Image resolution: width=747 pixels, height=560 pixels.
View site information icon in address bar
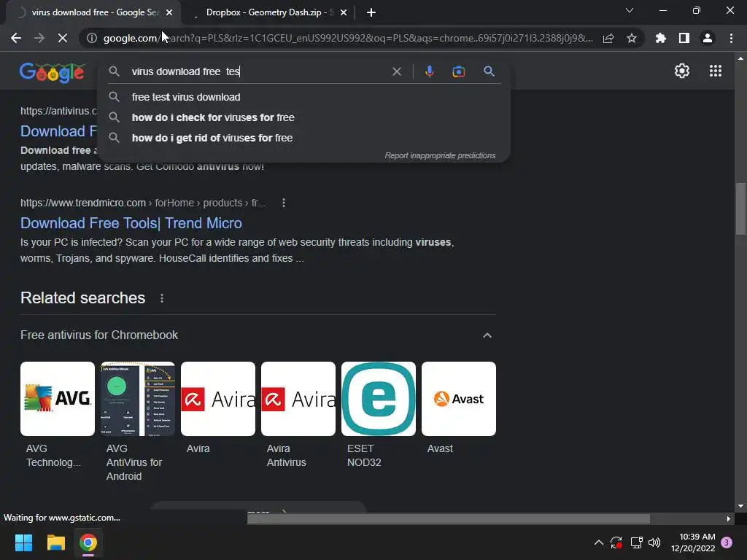coord(91,38)
